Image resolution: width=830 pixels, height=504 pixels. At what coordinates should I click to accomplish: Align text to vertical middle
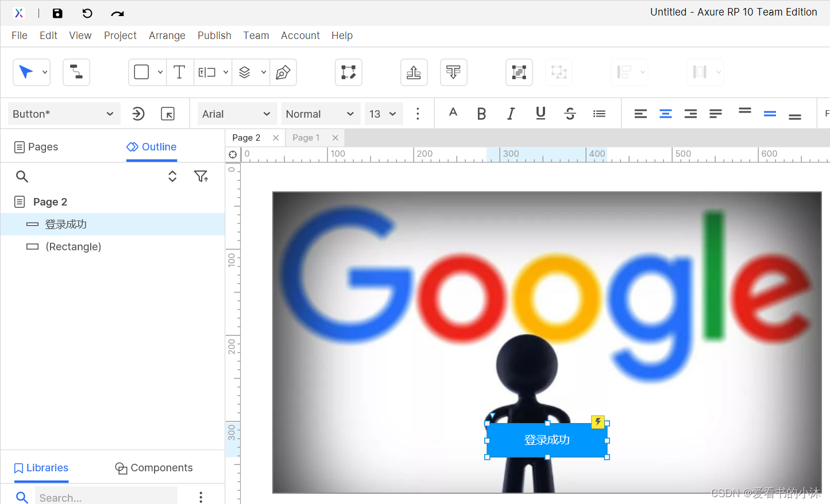coord(770,114)
